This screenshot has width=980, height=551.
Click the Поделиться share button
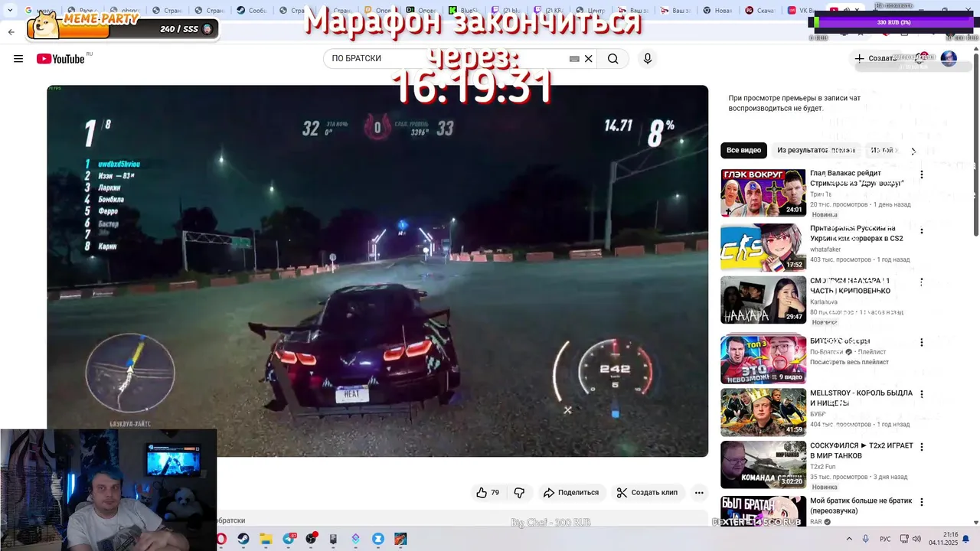point(570,493)
